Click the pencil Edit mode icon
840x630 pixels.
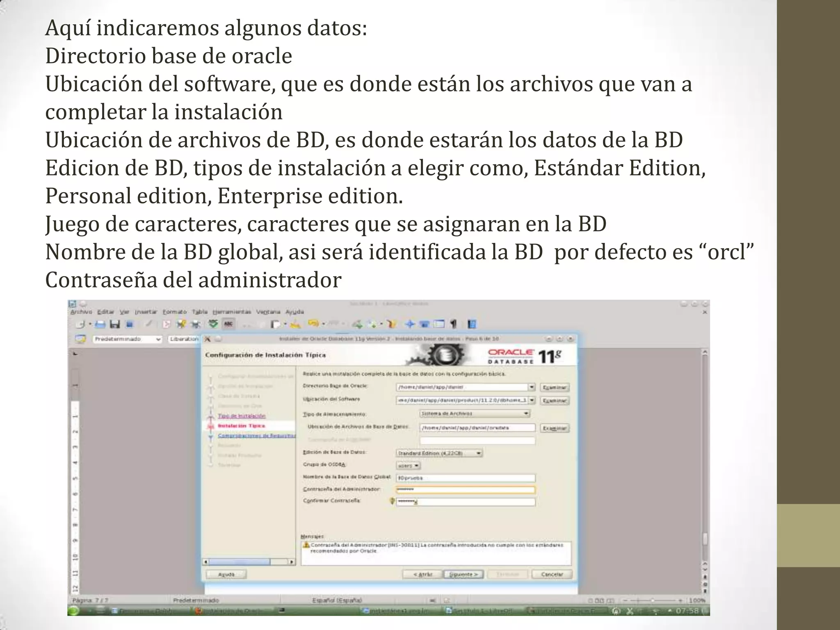[149, 324]
